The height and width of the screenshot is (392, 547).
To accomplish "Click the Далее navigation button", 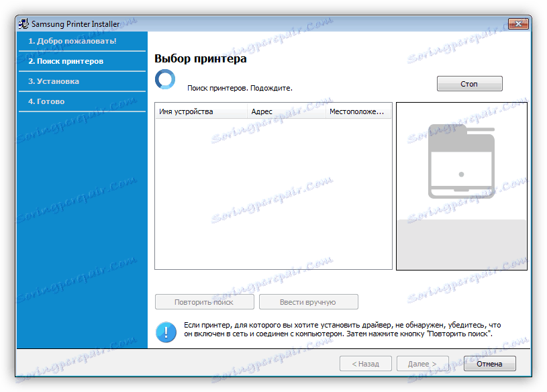I will 422,363.
